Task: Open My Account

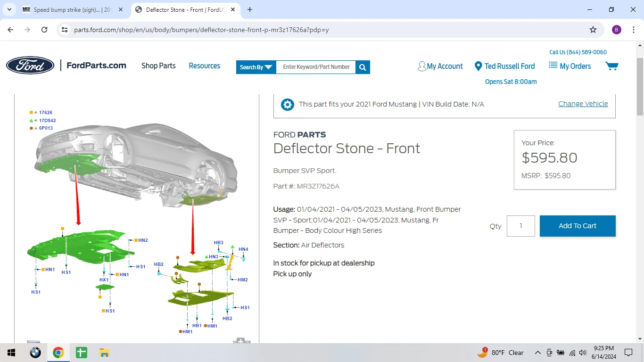Action: [x=440, y=66]
